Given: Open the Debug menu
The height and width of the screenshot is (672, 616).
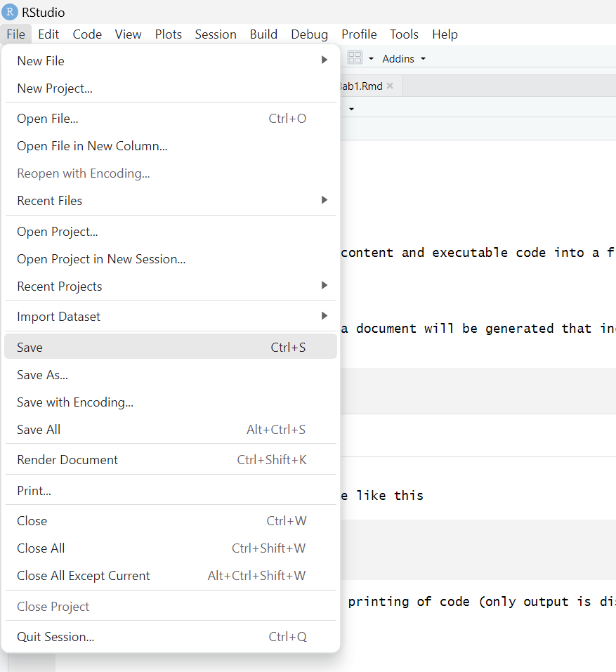Looking at the screenshot, I should pos(309,34).
